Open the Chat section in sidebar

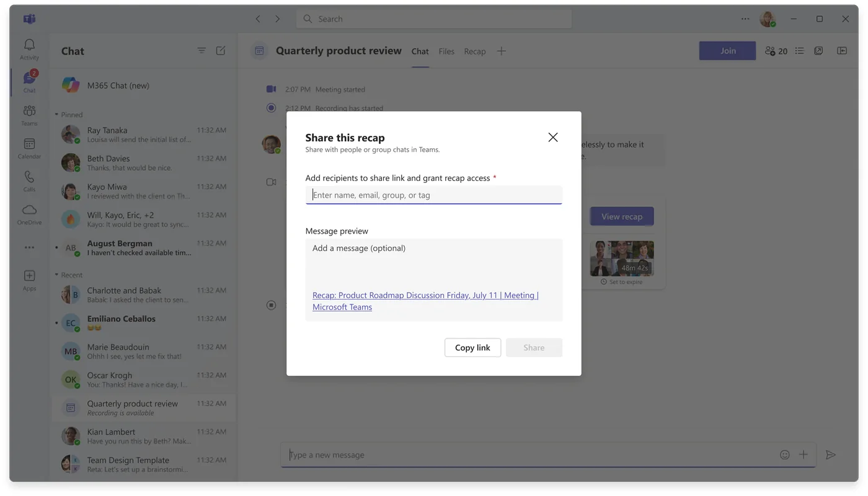tap(29, 82)
